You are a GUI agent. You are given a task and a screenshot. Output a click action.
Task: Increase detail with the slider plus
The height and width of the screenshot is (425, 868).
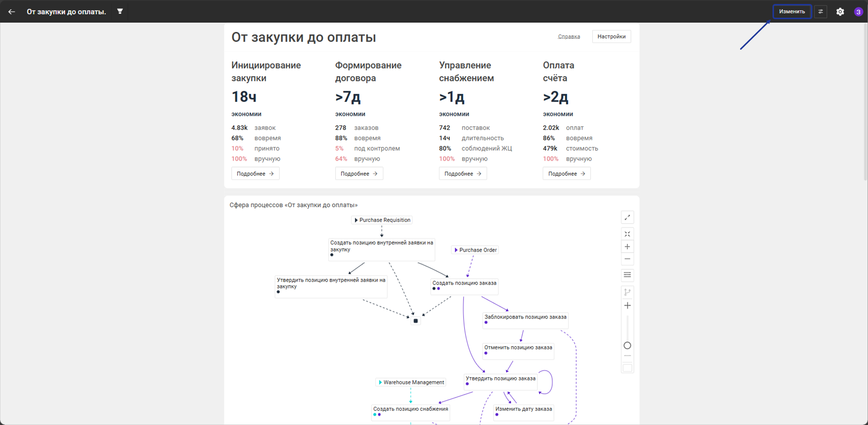pos(627,306)
